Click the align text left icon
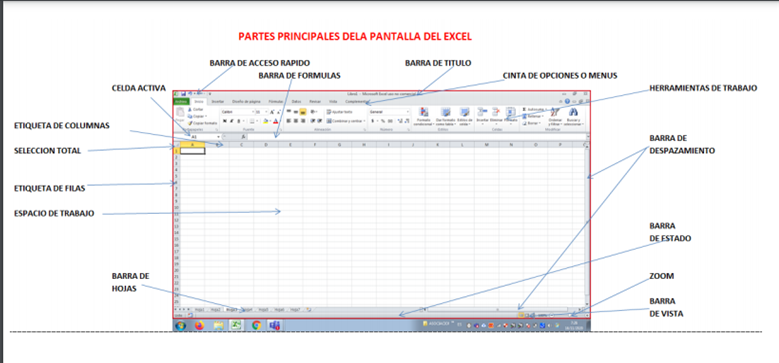 tap(289, 121)
